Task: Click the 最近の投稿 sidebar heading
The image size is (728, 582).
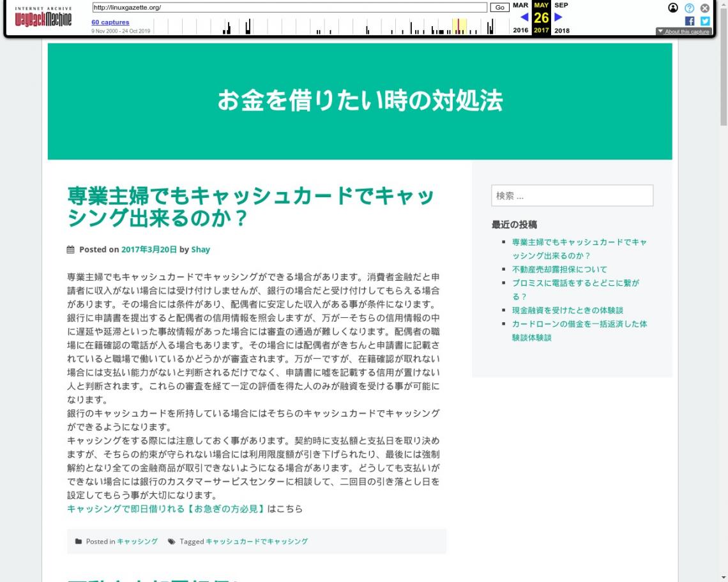Action: [x=515, y=225]
